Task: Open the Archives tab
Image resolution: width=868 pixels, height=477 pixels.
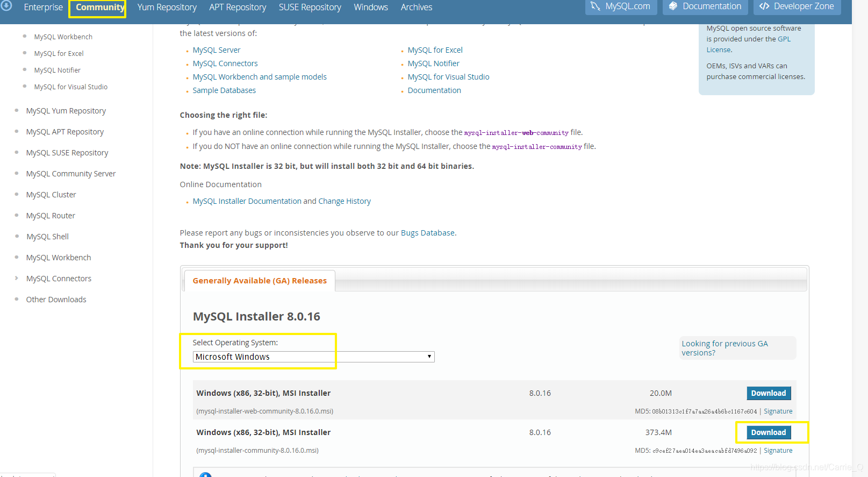Action: (417, 7)
